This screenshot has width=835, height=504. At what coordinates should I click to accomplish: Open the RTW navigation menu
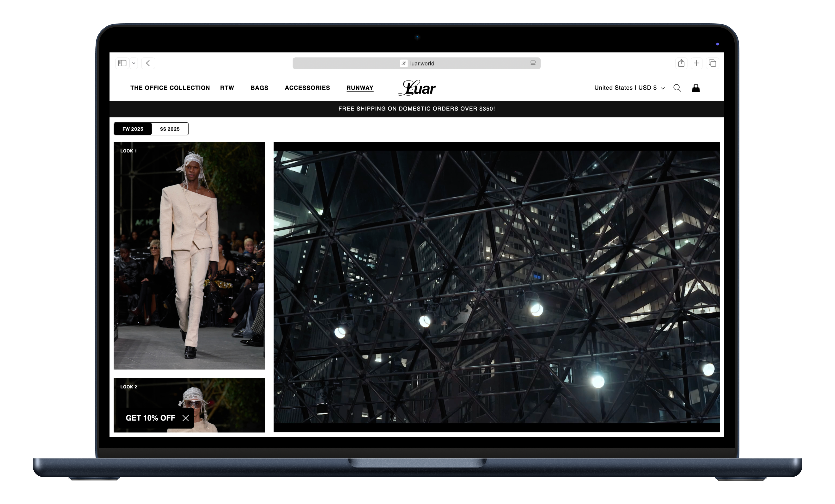[227, 88]
